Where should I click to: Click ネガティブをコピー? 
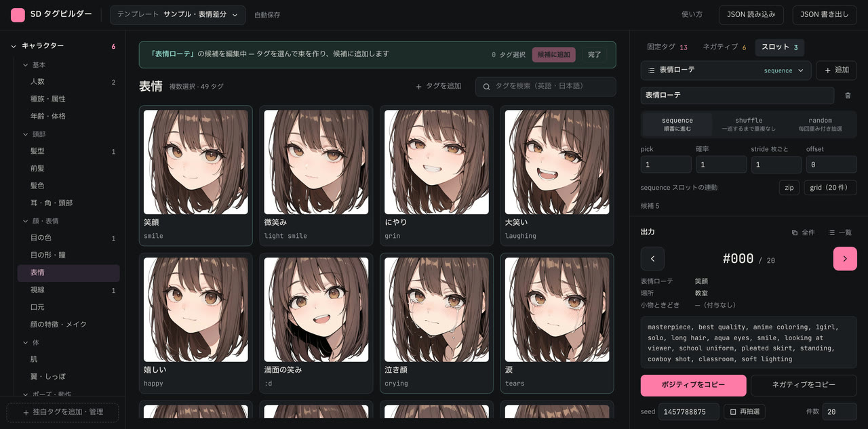804,385
